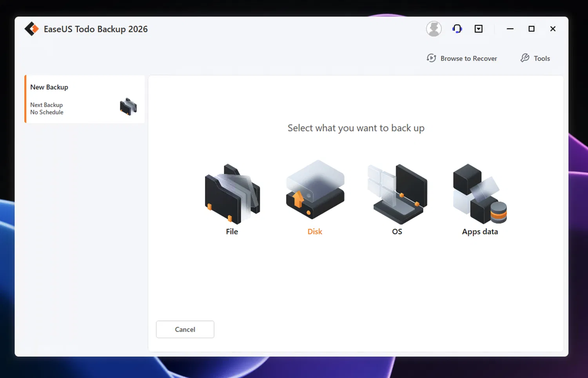The width and height of the screenshot is (588, 378).
Task: Click the EaseUS logo in the title bar
Action: (x=31, y=29)
